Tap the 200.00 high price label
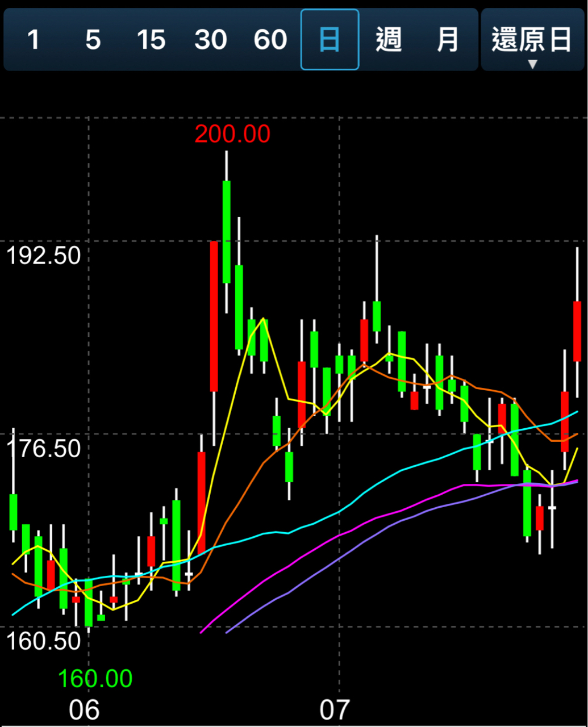 click(x=232, y=134)
